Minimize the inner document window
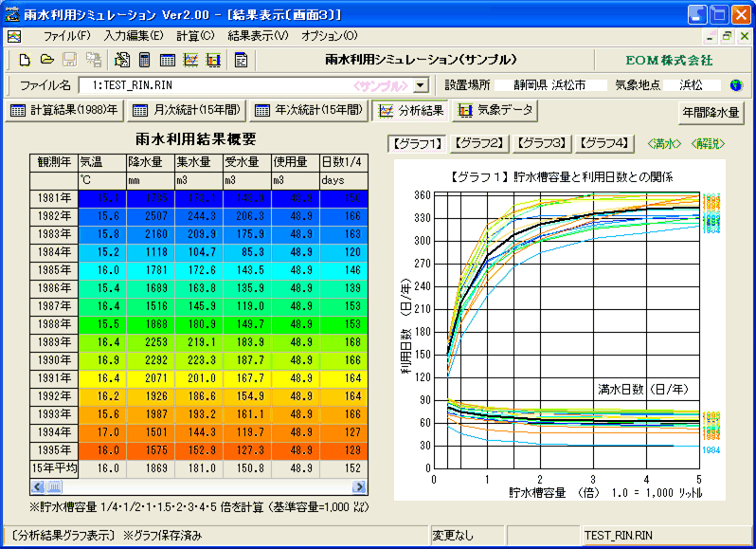 (711, 36)
